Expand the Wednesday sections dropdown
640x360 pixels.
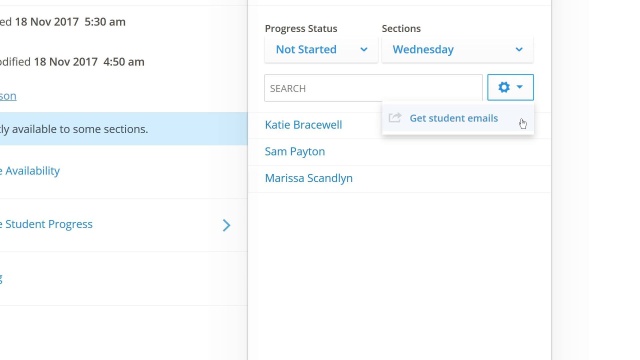pos(458,49)
